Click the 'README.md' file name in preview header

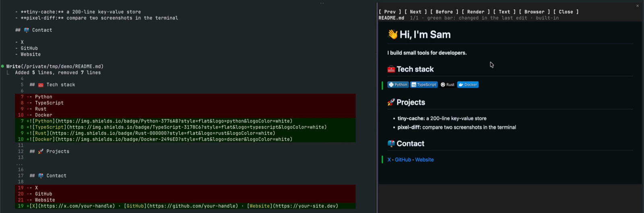(x=391, y=18)
